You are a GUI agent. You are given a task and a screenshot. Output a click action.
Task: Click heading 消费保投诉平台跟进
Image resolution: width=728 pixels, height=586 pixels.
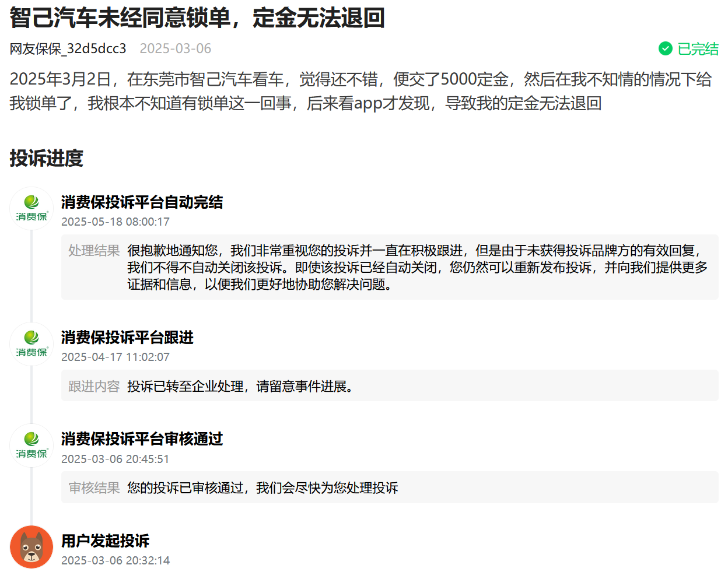pos(127,338)
